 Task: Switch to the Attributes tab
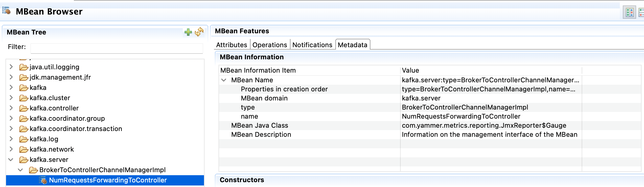(x=232, y=45)
